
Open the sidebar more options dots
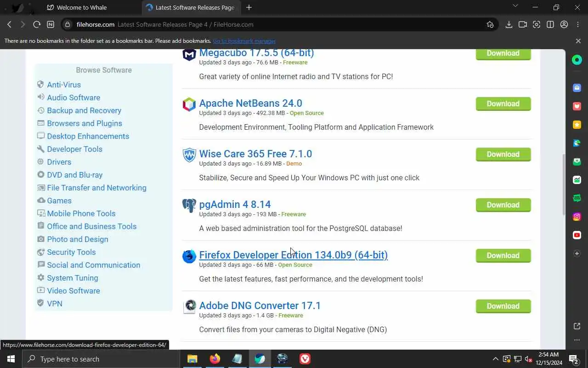pyautogui.click(x=577, y=340)
